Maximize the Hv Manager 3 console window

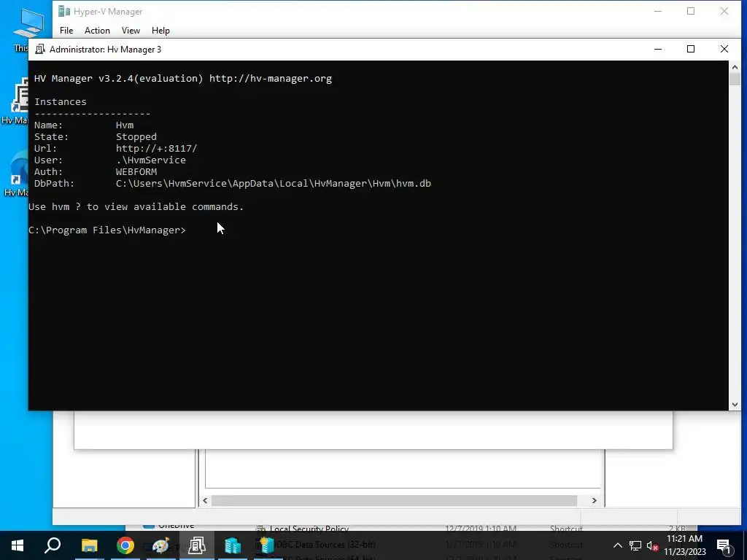pyautogui.click(x=691, y=49)
